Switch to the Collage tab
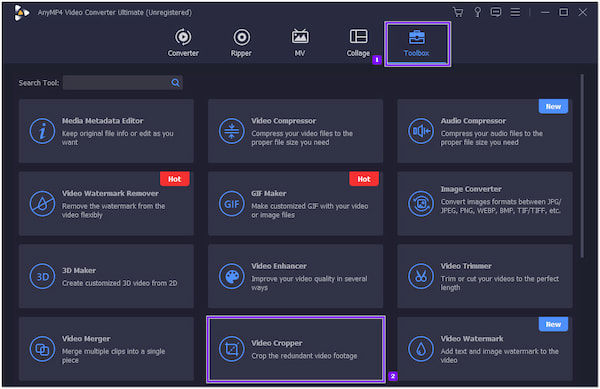Screen dimensions: 600x389 tap(358, 43)
